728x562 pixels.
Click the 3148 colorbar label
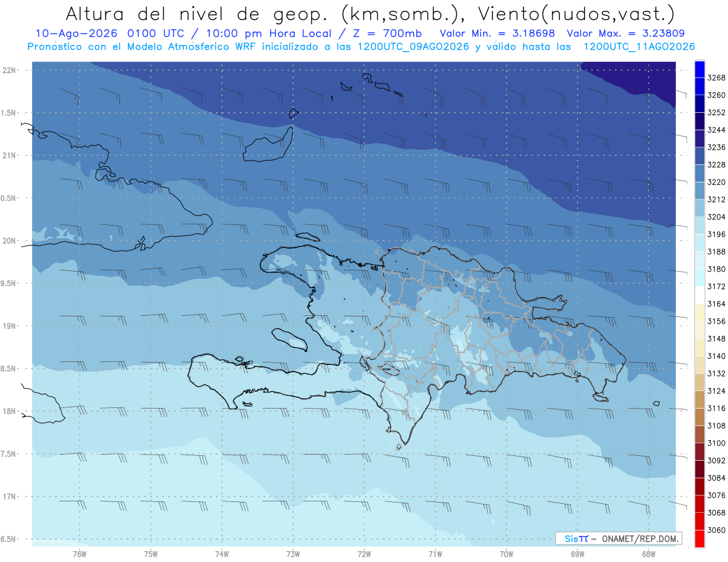(716, 339)
